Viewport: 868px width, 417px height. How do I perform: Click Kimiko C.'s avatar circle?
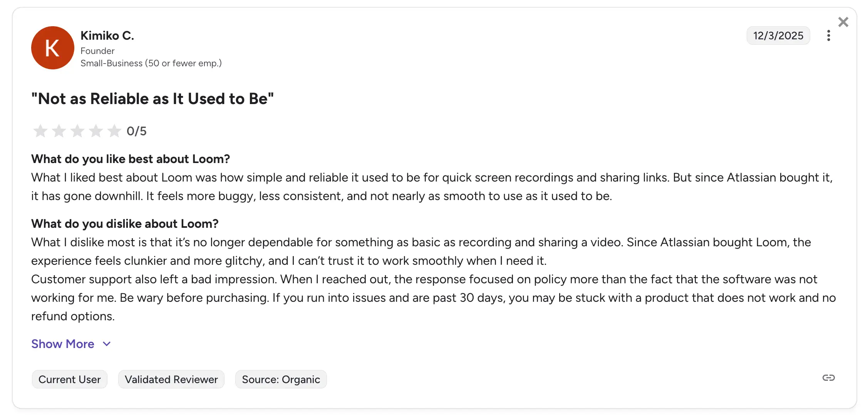point(52,48)
